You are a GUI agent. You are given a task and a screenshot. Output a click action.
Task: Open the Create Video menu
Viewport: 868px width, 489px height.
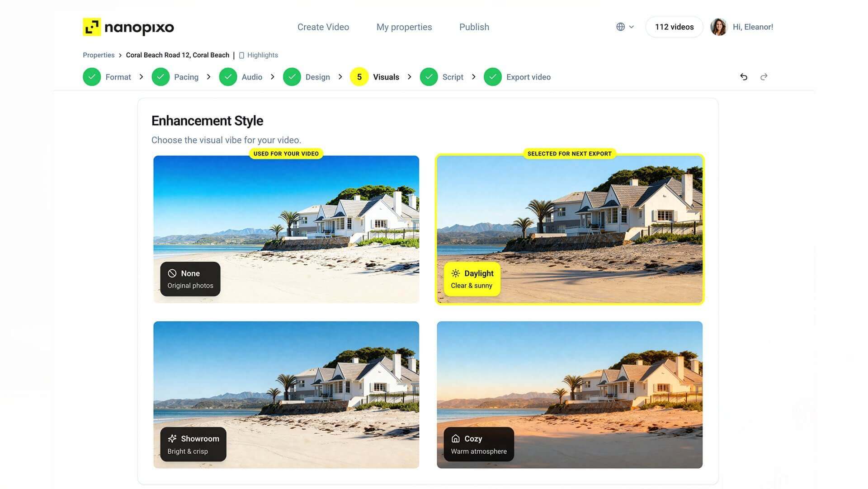[323, 27]
